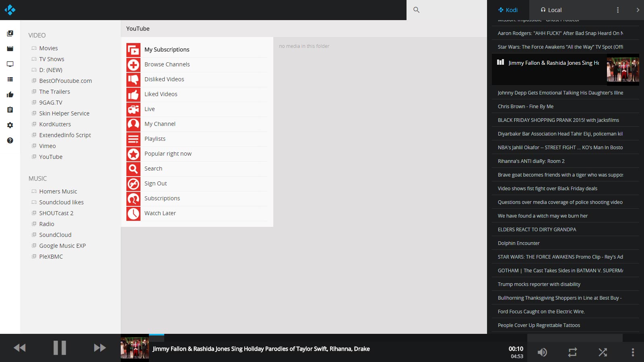Toggle shuffle mode

pos(603,352)
